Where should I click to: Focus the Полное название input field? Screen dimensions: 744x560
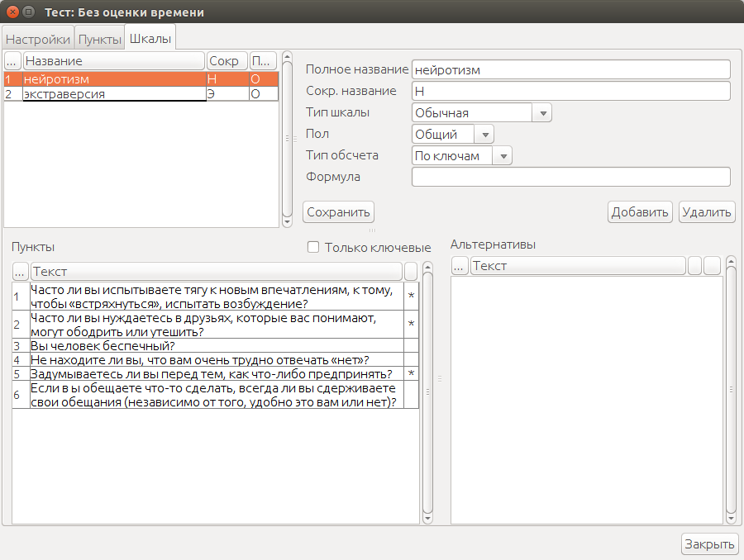(570, 69)
